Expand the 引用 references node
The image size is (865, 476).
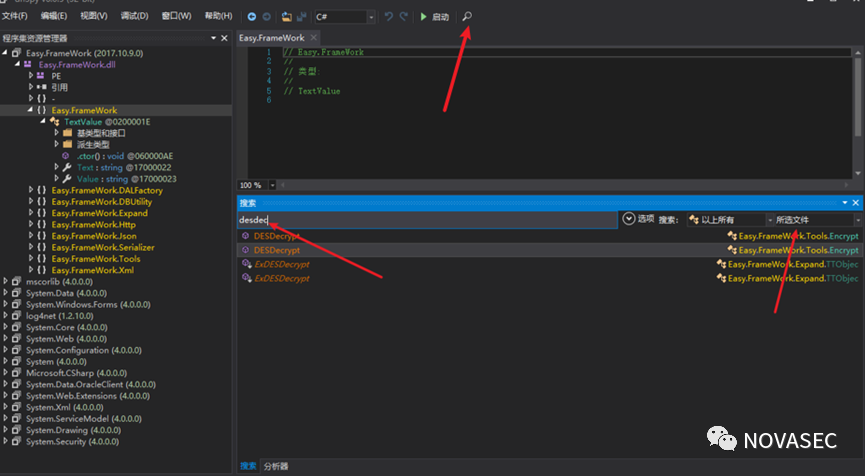[31, 87]
